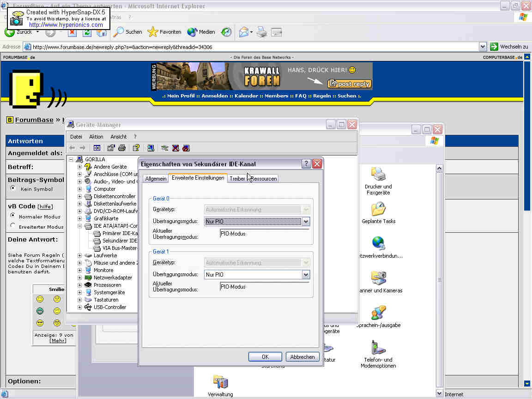The height and width of the screenshot is (399, 532).
Task: Expand the Laufwerke tree node
Action: point(79,255)
